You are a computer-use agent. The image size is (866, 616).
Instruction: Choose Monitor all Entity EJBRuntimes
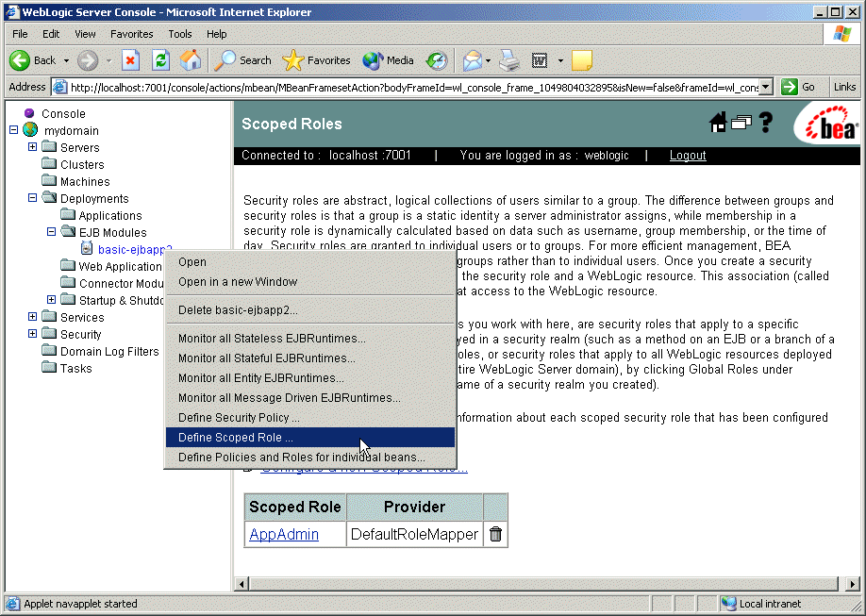point(309,378)
